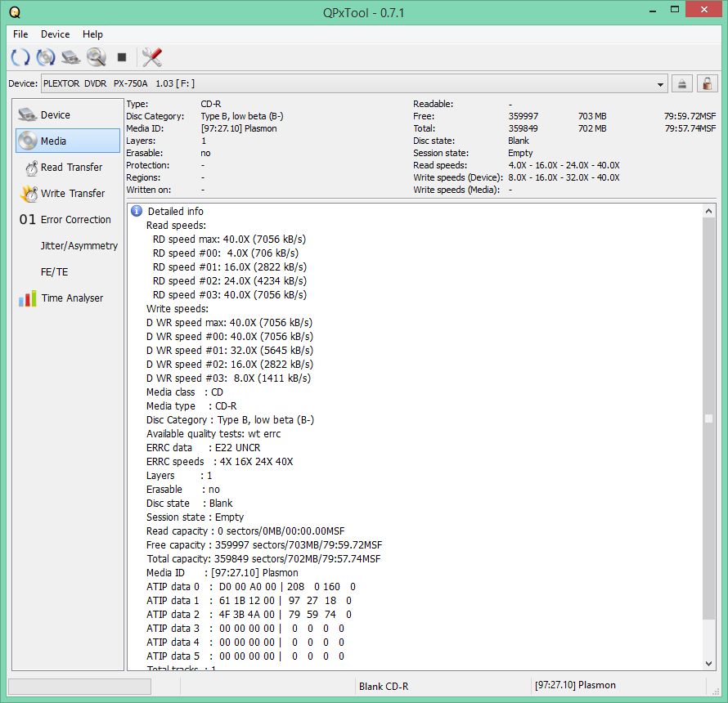Close the QPxTool window
The width and height of the screenshot is (728, 703).
tap(703, 10)
